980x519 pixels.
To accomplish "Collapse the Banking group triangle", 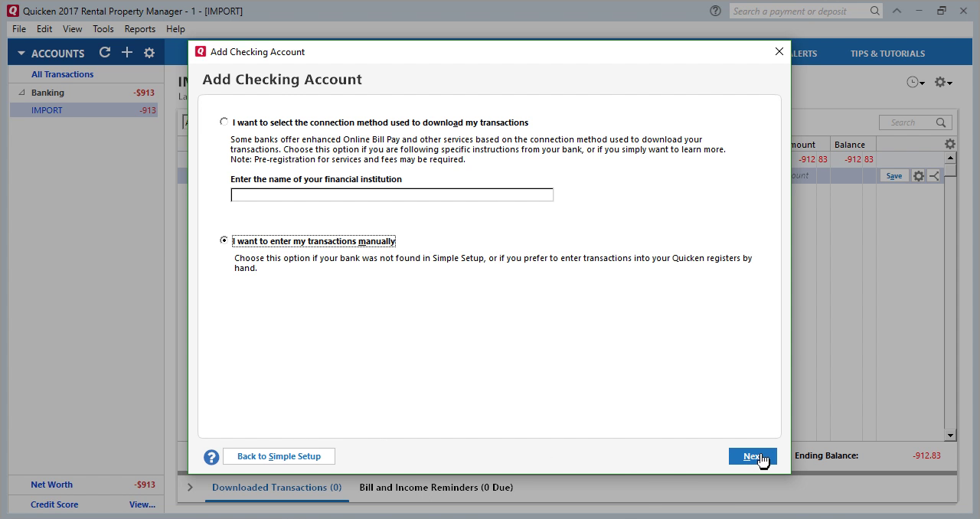I will coord(21,93).
